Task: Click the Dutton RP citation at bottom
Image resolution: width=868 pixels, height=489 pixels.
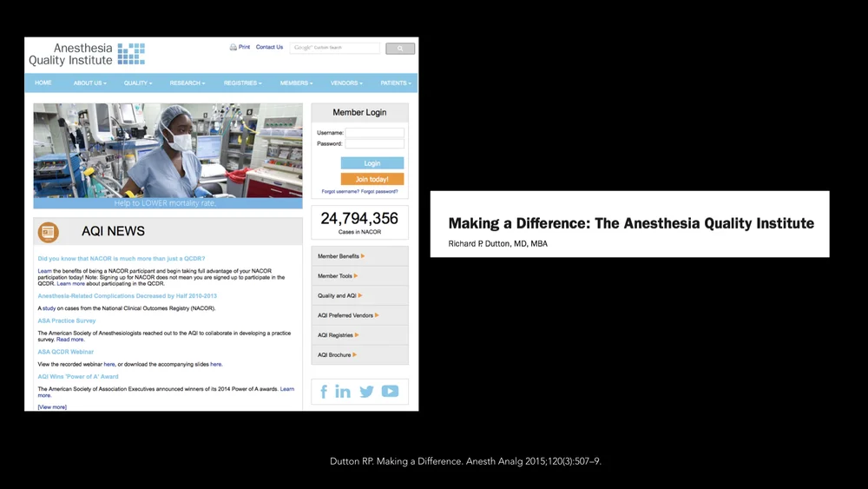Action: point(465,460)
